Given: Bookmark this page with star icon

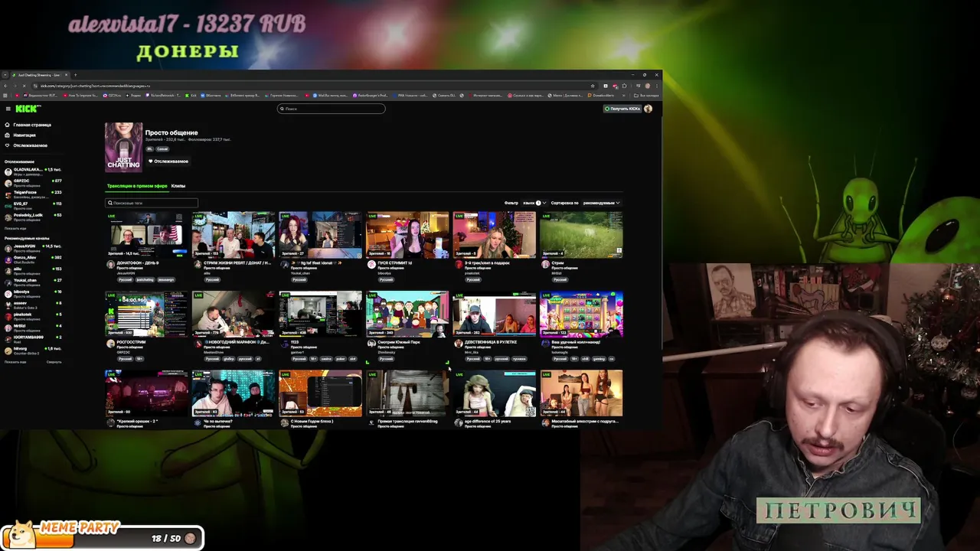Looking at the screenshot, I should click(592, 86).
